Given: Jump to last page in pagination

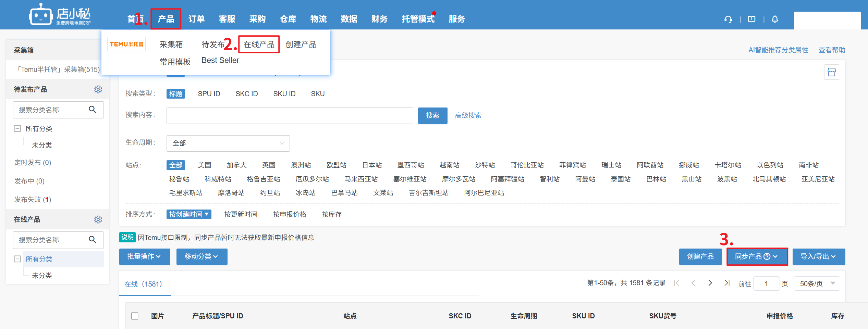Looking at the screenshot, I should [727, 283].
